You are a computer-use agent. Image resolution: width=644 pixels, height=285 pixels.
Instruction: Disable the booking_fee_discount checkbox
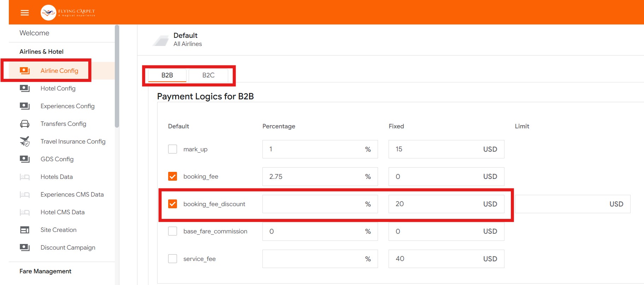coord(172,204)
